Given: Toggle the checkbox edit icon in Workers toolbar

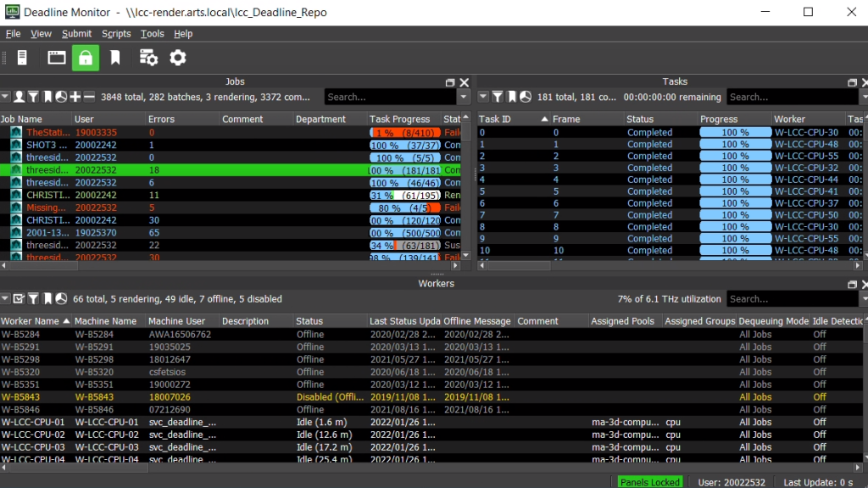Looking at the screenshot, I should point(19,299).
